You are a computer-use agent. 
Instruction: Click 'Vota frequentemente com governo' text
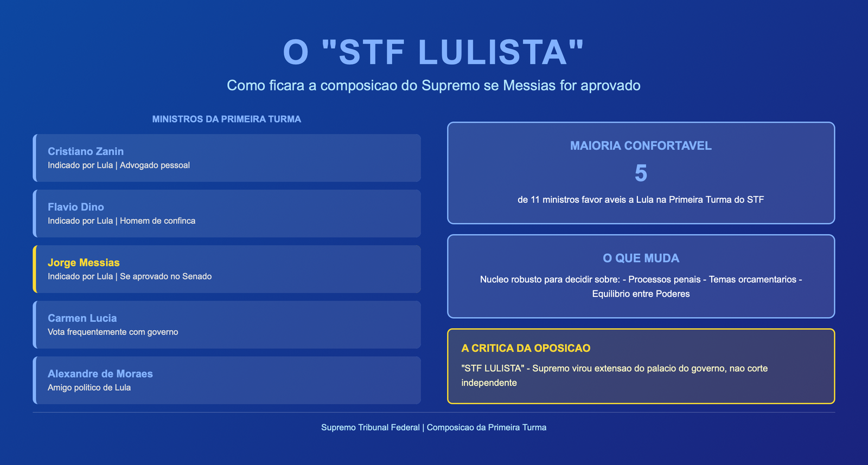point(113,332)
